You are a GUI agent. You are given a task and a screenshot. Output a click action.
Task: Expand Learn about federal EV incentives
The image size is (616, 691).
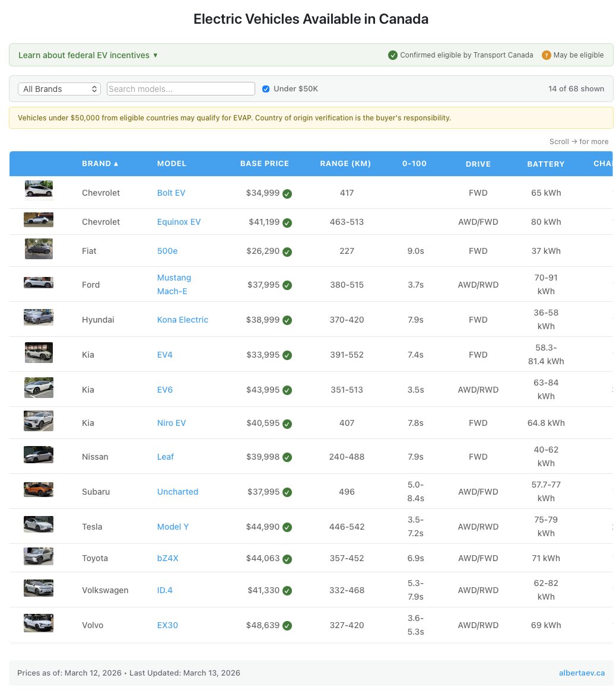coord(88,55)
